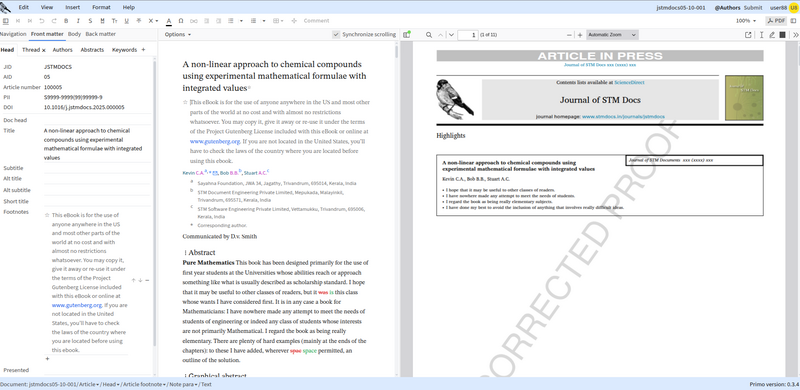Toggle the PDF preview button

coord(776,21)
